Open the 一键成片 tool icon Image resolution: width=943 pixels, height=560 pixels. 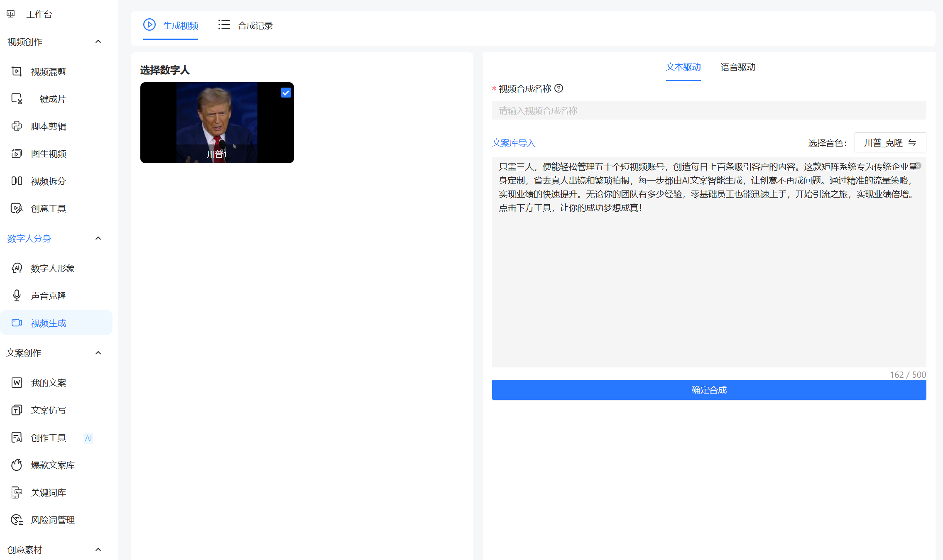[17, 99]
